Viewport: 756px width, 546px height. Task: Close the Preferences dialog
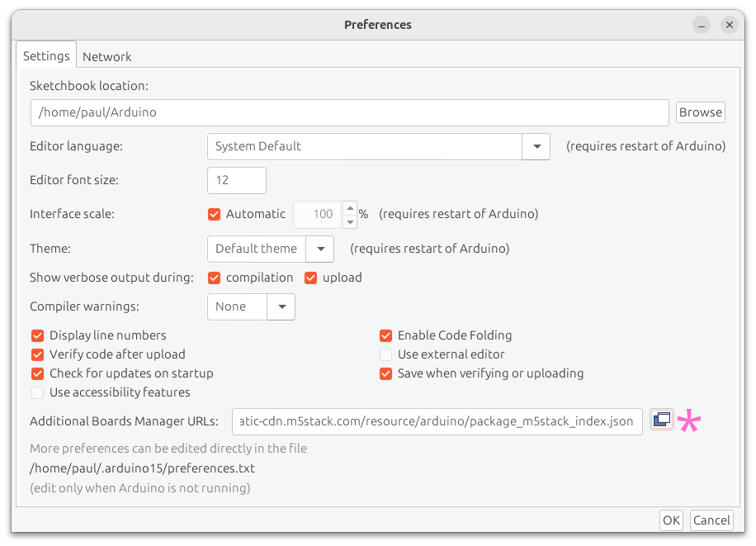pos(730,25)
